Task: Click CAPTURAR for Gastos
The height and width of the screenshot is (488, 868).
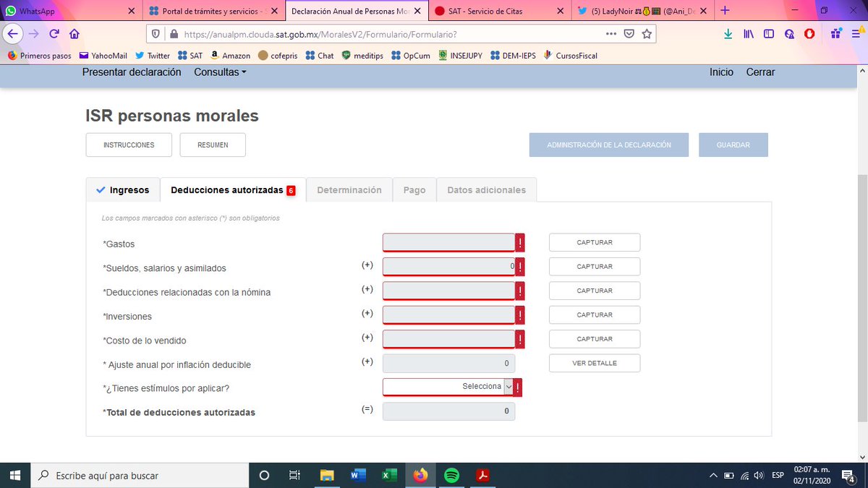Action: (x=595, y=242)
